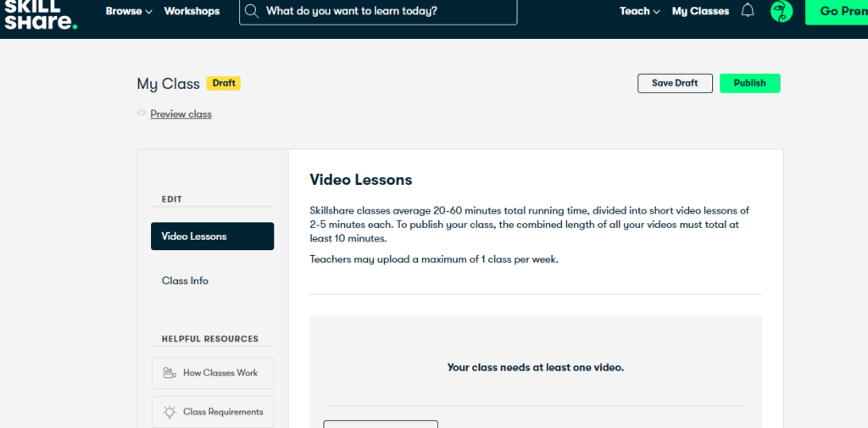Select the Video Lessons tab
This screenshot has height=428, width=868.
[212, 236]
